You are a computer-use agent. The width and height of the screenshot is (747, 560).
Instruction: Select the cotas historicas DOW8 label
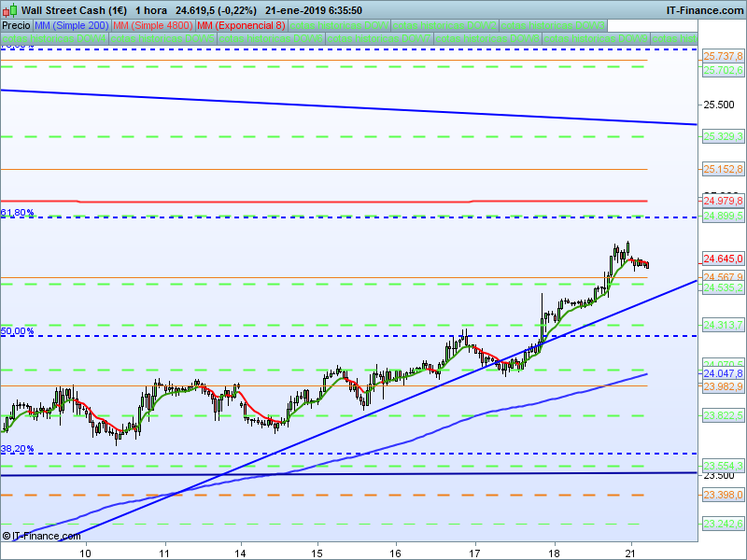tap(487, 38)
